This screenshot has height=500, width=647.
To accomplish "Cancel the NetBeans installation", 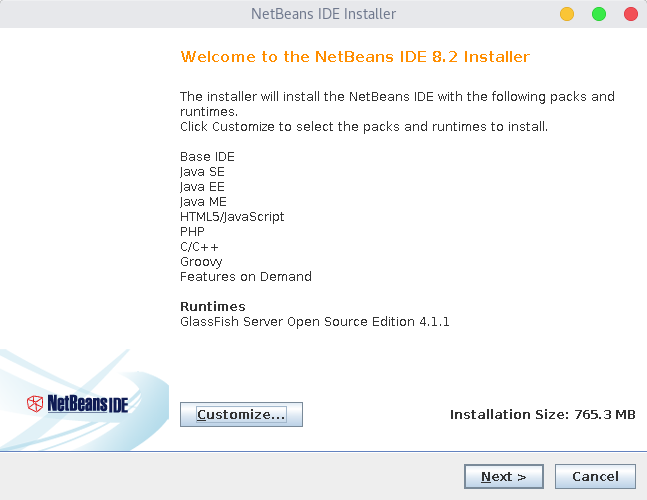I will [595, 476].
